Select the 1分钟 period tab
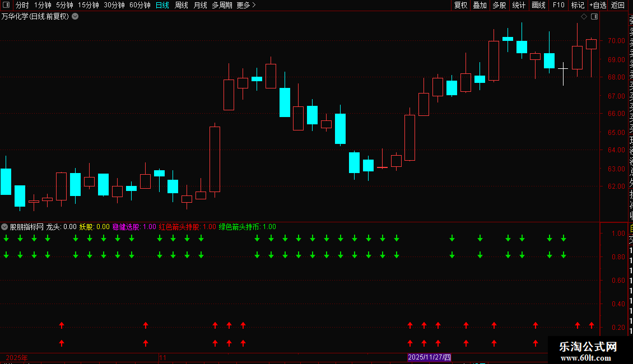The height and width of the screenshot is (364, 633). click(x=43, y=5)
